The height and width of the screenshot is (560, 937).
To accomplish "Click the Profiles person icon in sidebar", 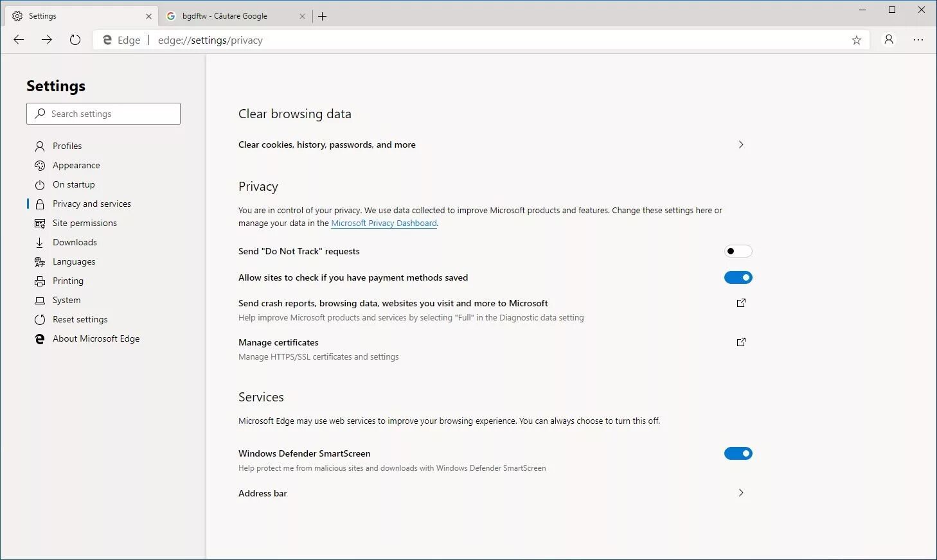I will pos(40,146).
